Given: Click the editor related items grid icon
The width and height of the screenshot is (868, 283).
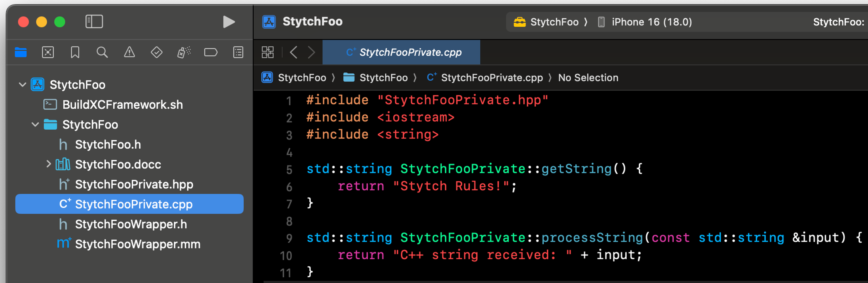Looking at the screenshot, I should tap(268, 52).
